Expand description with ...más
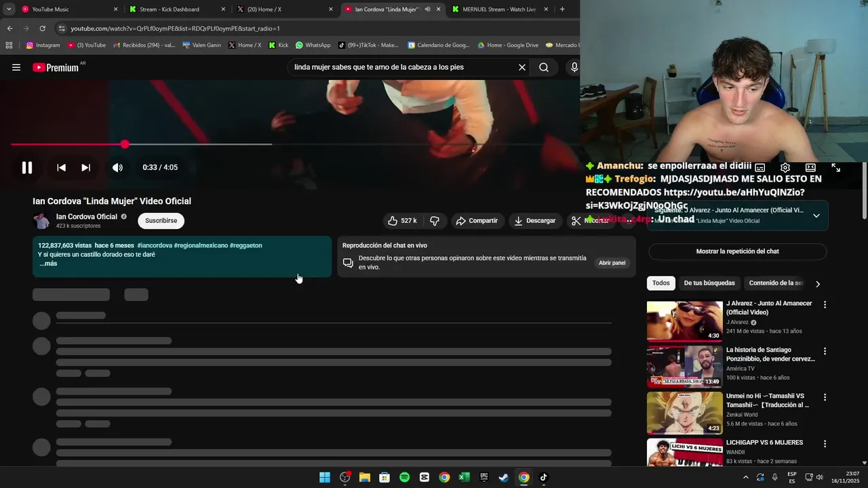This screenshot has width=868, height=488. click(48, 264)
